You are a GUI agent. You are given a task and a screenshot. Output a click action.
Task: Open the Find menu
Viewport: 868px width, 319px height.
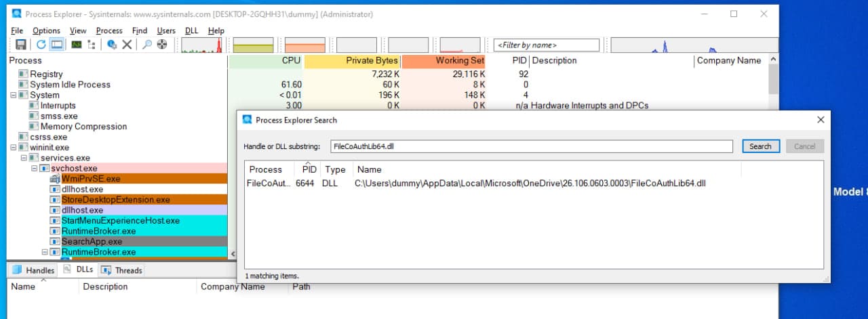coord(140,30)
